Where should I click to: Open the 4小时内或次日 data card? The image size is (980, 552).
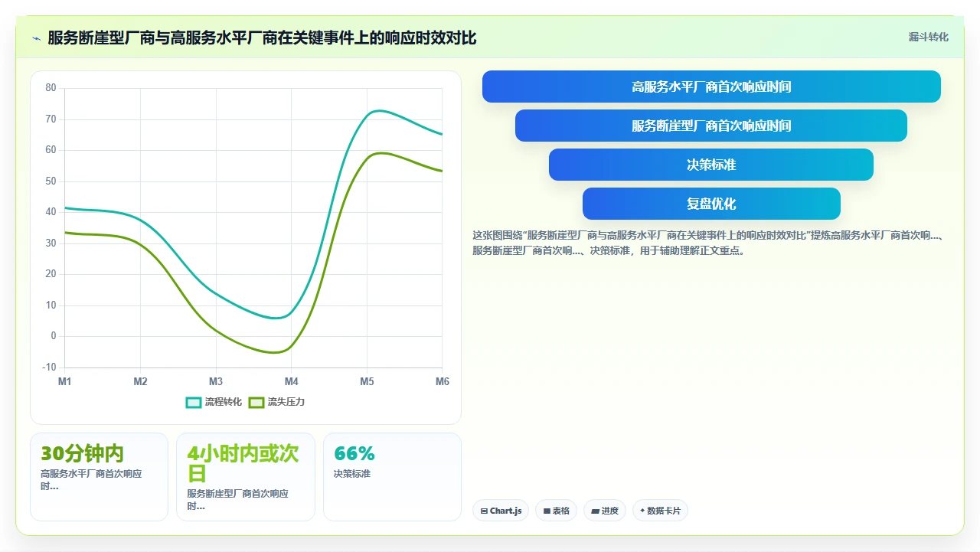[x=246, y=477]
